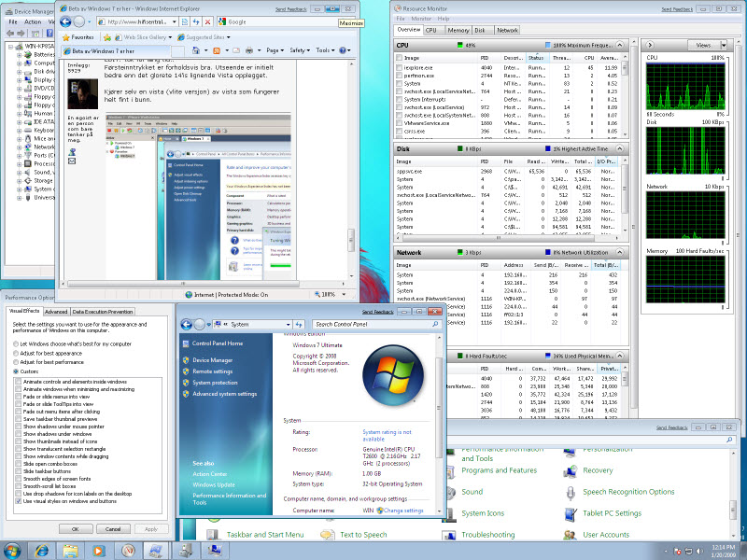Click Change settings link for computer name

tap(403, 510)
